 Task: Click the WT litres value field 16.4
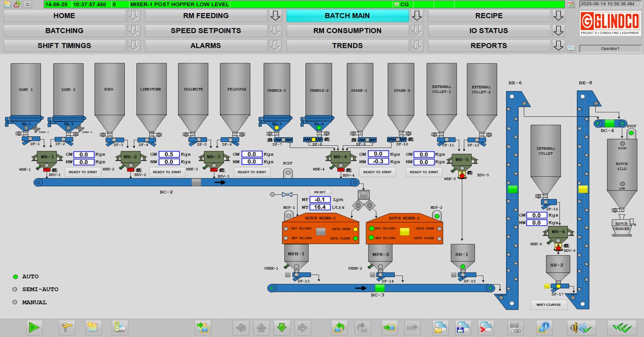point(320,207)
